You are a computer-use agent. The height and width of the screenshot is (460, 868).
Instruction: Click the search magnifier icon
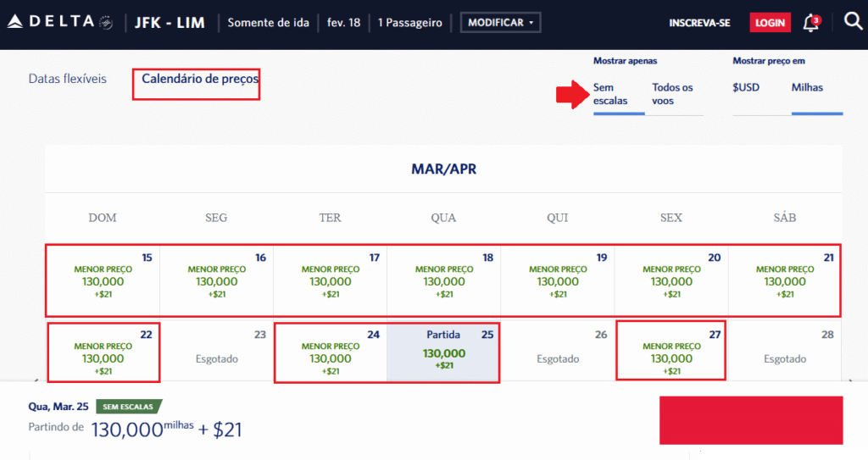coord(853,22)
